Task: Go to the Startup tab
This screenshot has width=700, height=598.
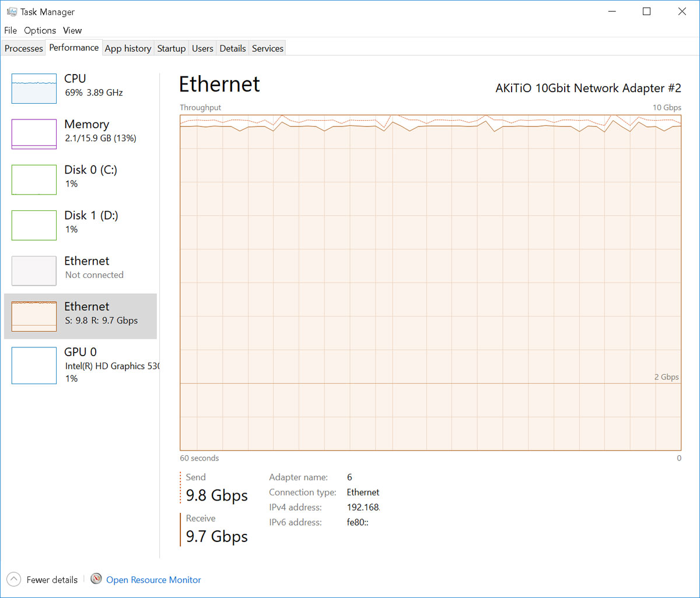Action: coord(171,48)
